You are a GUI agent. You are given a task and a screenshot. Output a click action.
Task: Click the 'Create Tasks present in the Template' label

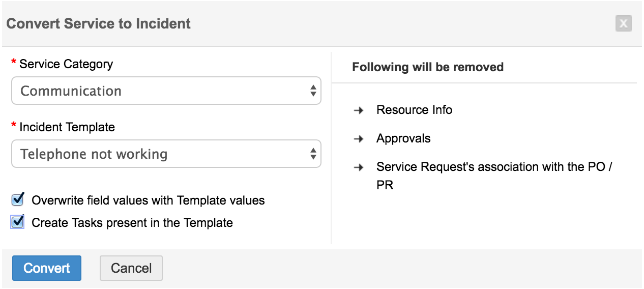point(132,223)
